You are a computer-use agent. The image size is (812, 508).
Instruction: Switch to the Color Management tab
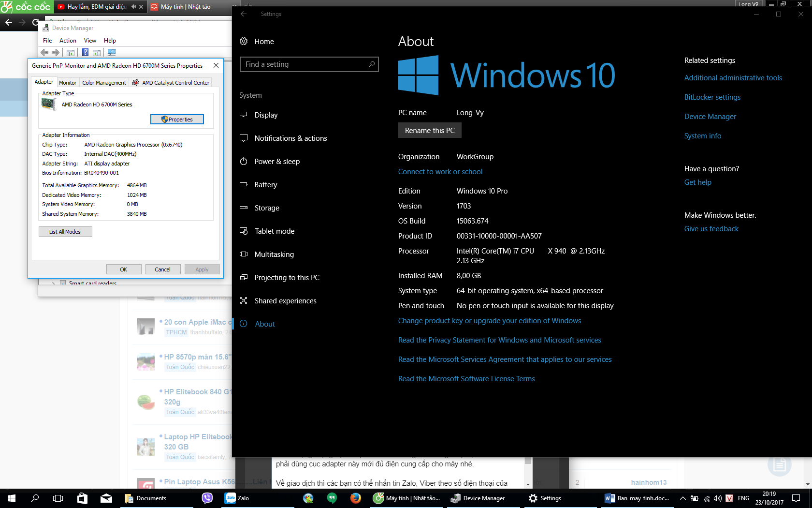click(x=104, y=83)
